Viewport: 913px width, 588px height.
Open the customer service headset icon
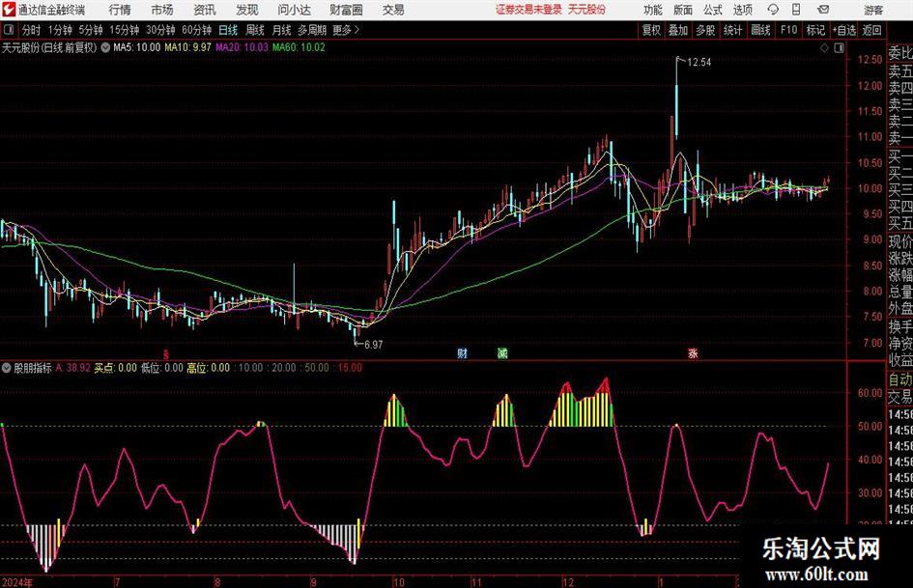pos(773,10)
